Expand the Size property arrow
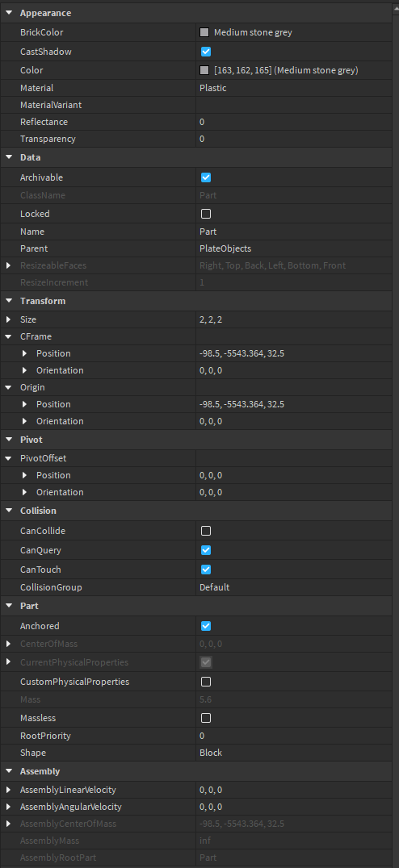 coord(8,320)
